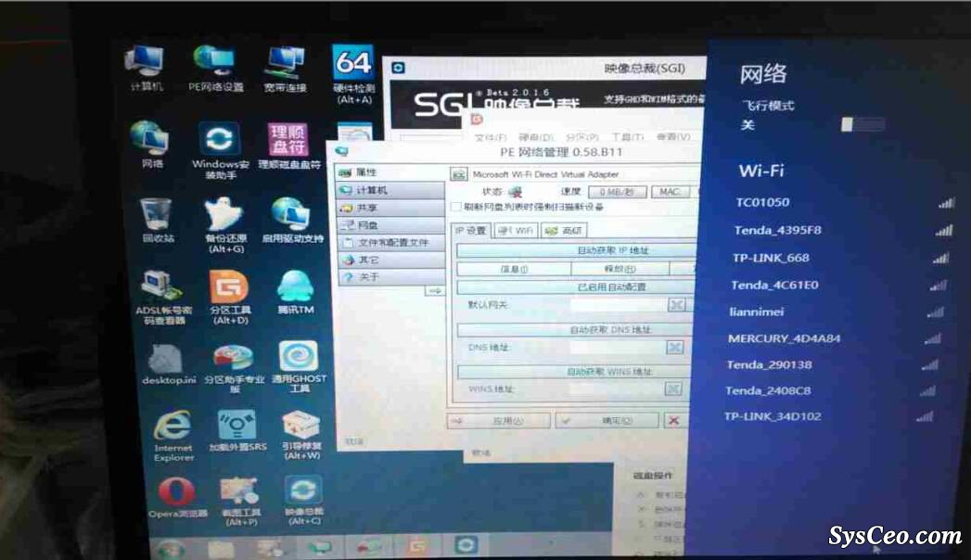Open 腾讯TM desktop icon
Image resolution: width=971 pixels, height=560 pixels.
point(296,292)
